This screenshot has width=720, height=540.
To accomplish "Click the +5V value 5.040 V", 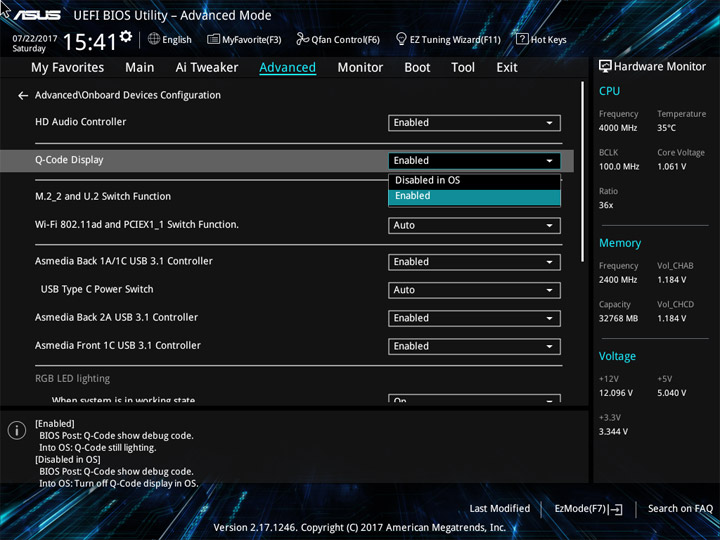I will pos(671,394).
